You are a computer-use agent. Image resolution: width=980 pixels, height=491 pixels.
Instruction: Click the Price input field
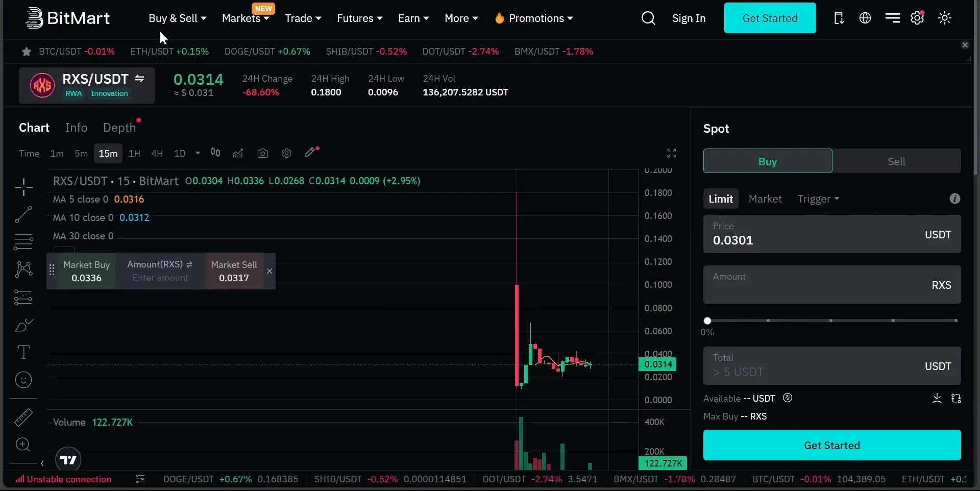click(x=832, y=234)
